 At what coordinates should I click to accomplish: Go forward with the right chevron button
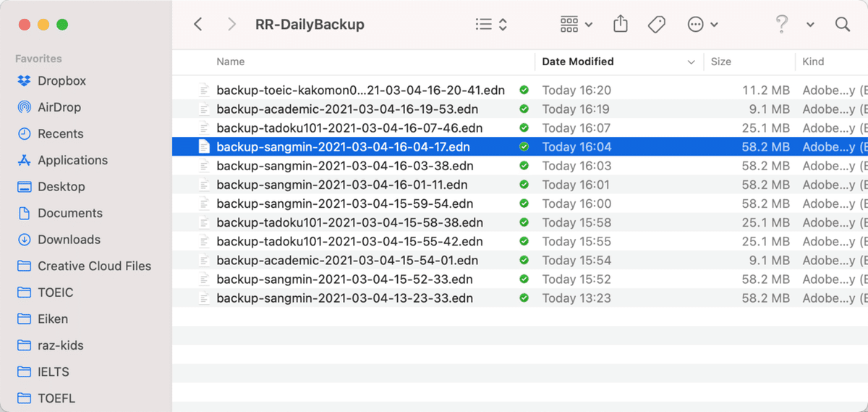coord(231,25)
